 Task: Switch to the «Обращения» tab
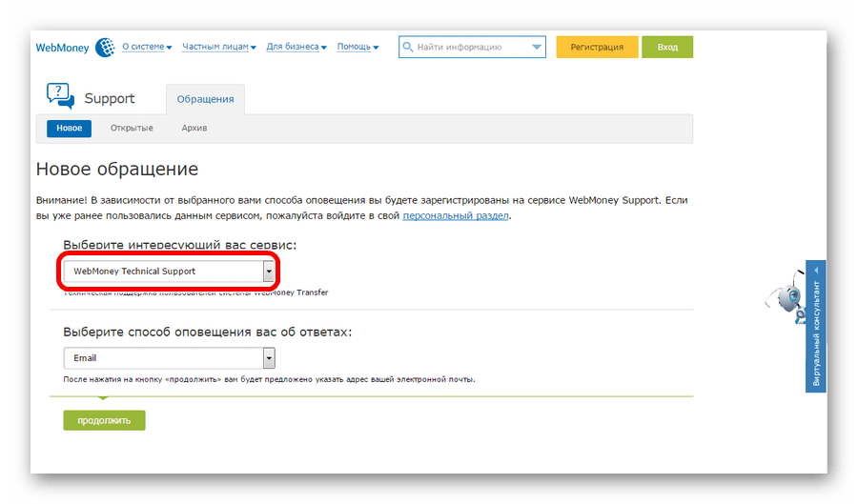[x=205, y=99]
